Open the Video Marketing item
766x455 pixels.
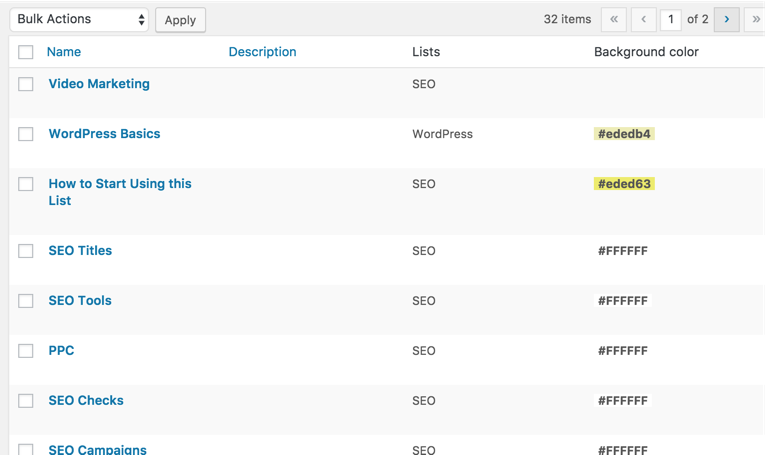99,84
